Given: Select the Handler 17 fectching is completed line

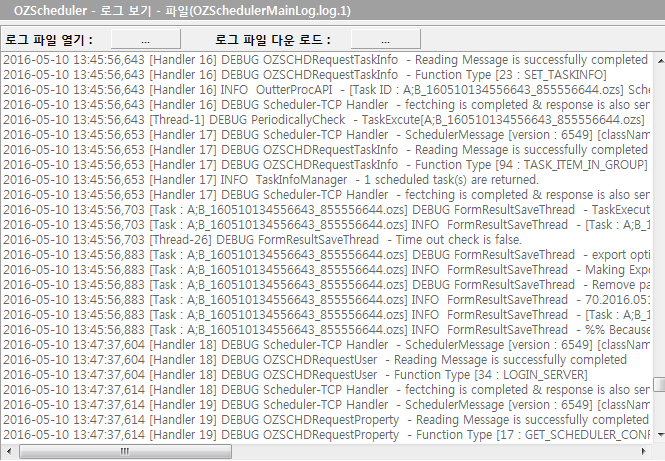Looking at the screenshot, I should click(x=327, y=195).
